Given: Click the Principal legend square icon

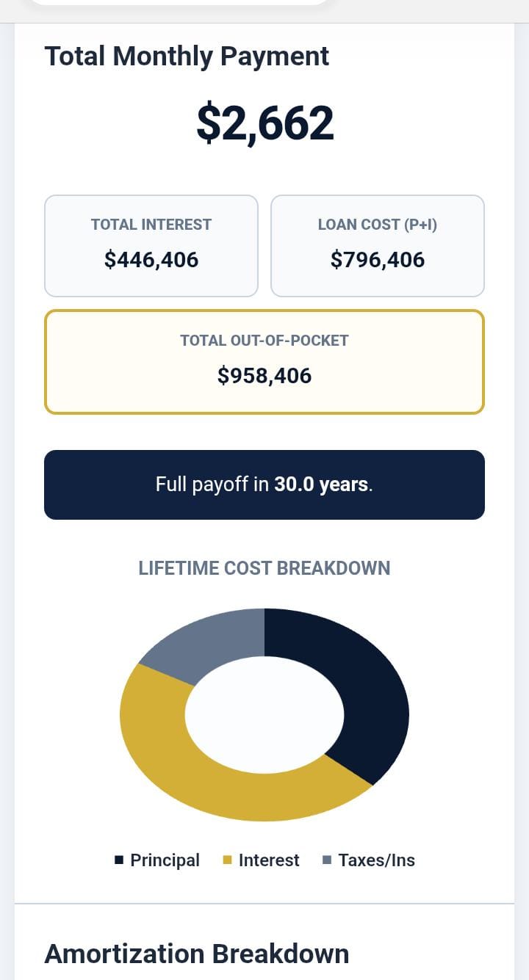Looking at the screenshot, I should tap(119, 860).
